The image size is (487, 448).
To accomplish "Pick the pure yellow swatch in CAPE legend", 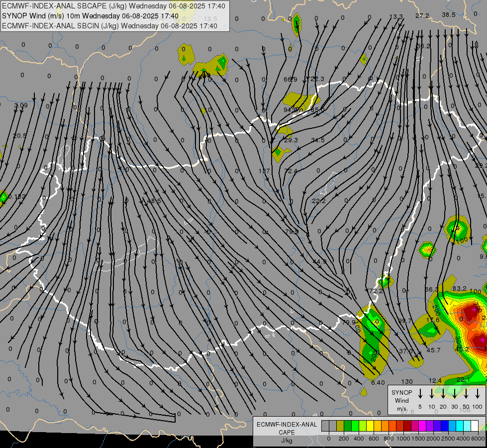I will 370,426.
